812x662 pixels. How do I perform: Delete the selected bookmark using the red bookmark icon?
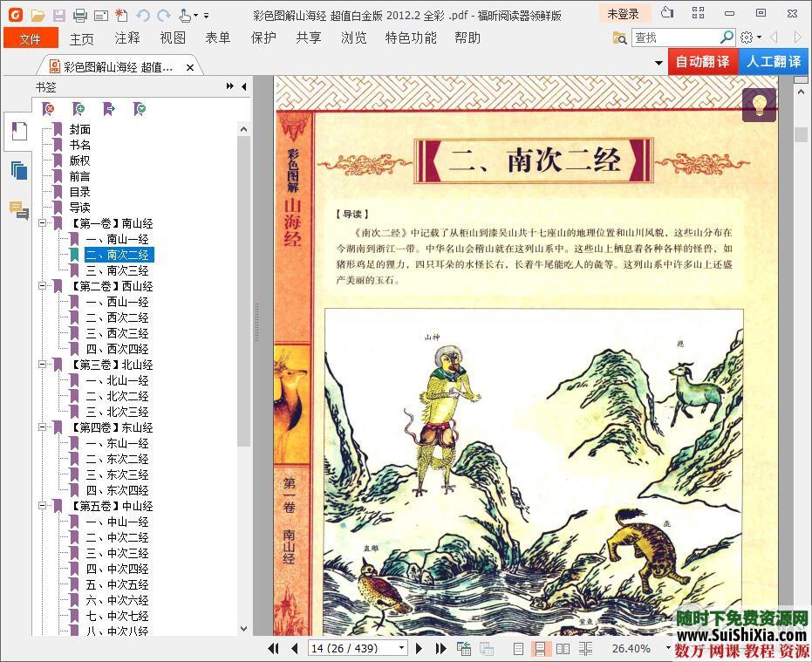pyautogui.click(x=48, y=108)
